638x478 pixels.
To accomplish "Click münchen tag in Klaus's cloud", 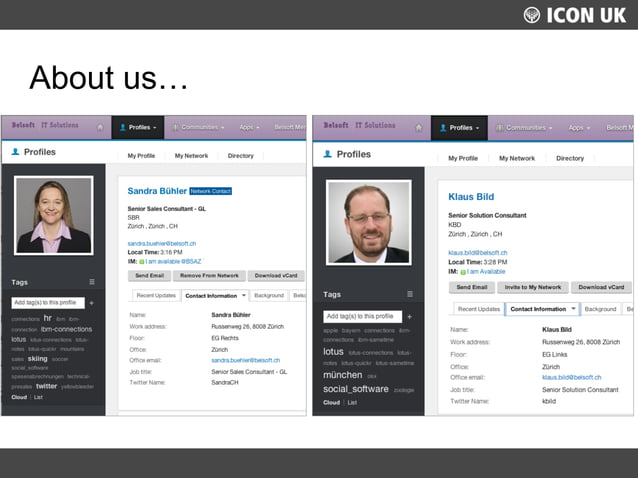I will pos(343,375).
